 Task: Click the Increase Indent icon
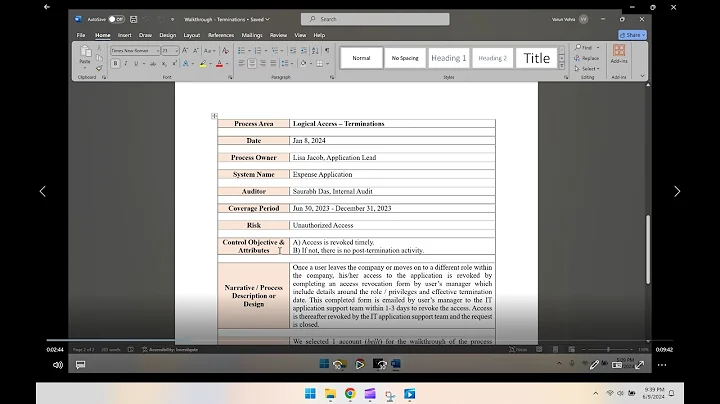304,50
